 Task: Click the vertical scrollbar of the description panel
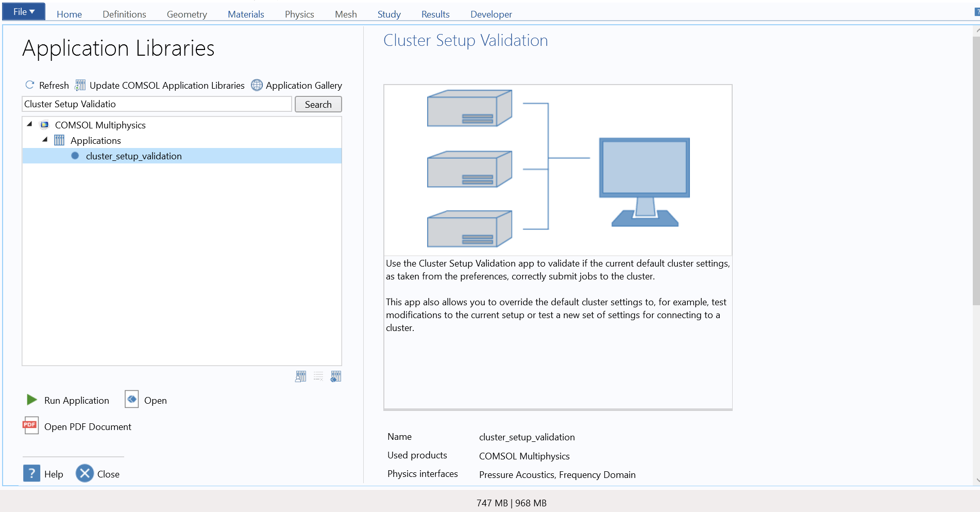(976, 170)
